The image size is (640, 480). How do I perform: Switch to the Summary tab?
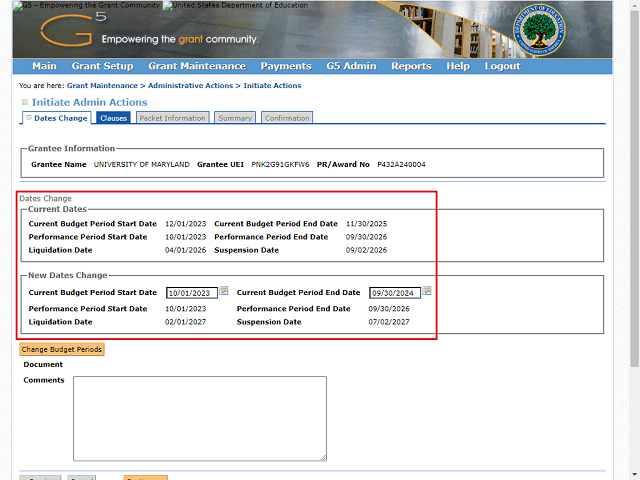(x=235, y=118)
